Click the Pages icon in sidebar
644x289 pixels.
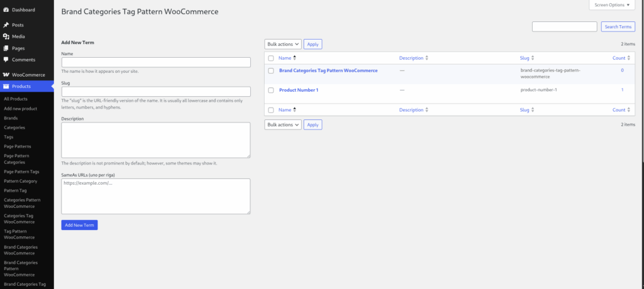(6, 48)
